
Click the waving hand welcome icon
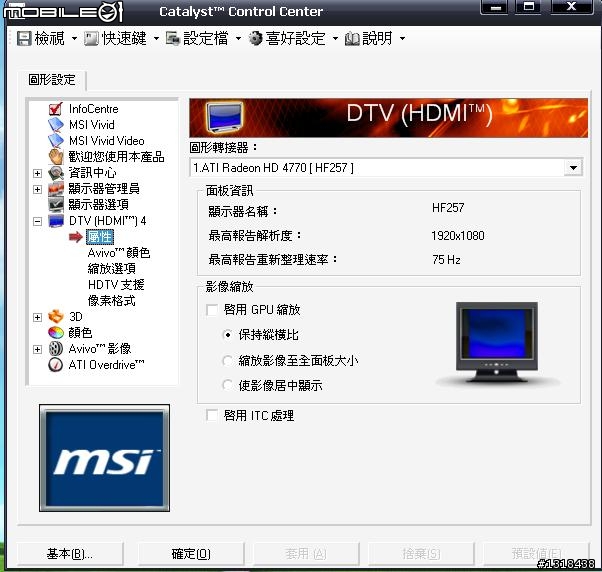(56, 157)
